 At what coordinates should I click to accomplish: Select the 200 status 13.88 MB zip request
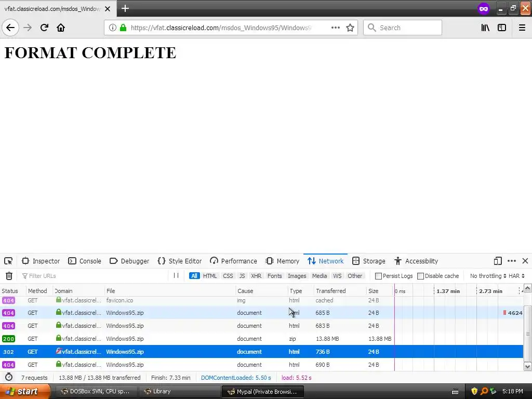coord(262,339)
